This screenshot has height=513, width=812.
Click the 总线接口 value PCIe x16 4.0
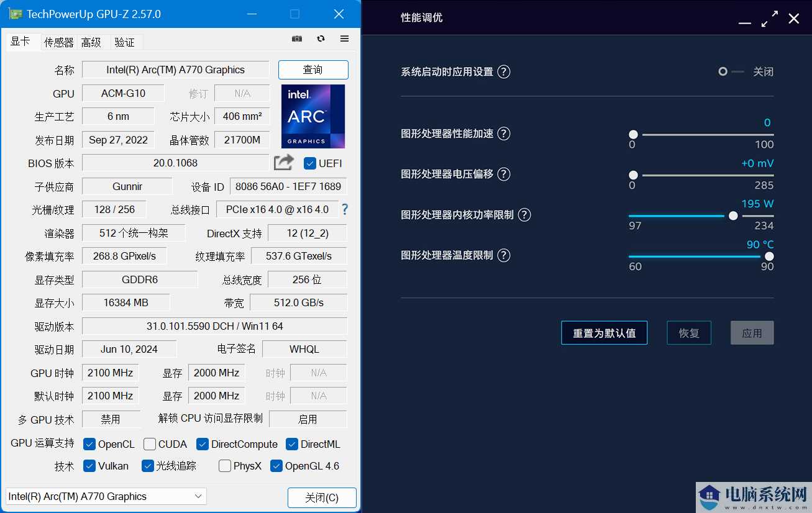click(x=277, y=209)
